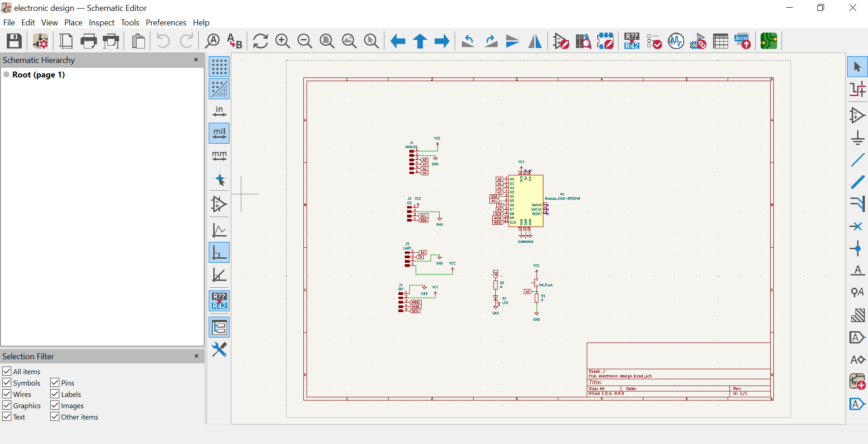The height and width of the screenshot is (444, 868).
Task: Toggle grid display dots button
Action: coord(219,67)
